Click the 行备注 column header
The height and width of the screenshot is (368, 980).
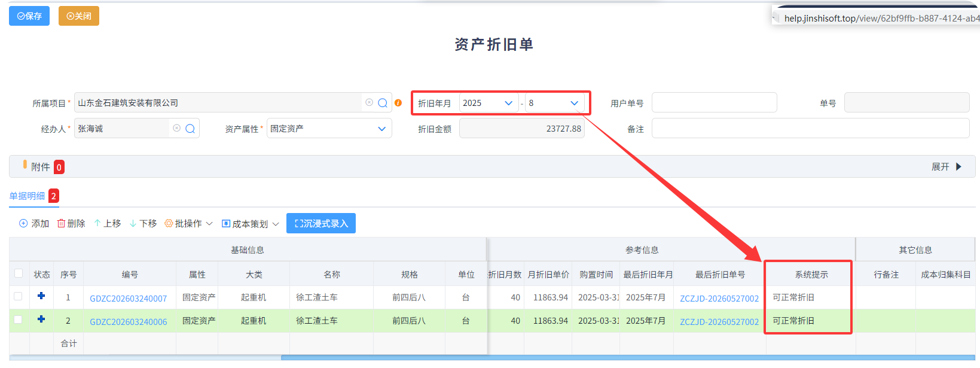point(886,274)
